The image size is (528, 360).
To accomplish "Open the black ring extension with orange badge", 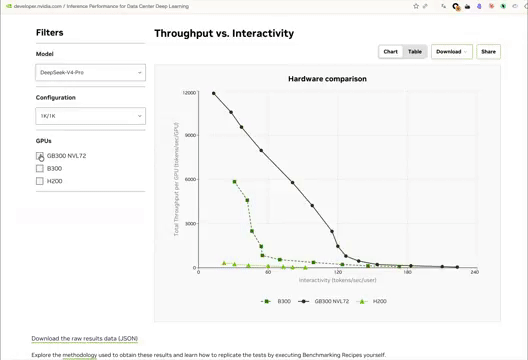I will (x=456, y=6).
